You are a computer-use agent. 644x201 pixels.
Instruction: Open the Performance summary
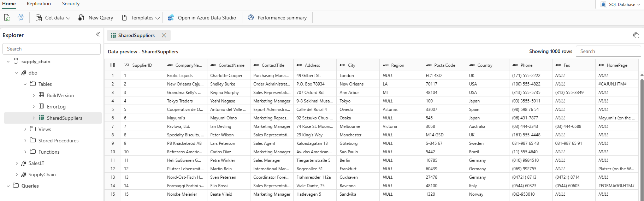tap(277, 18)
